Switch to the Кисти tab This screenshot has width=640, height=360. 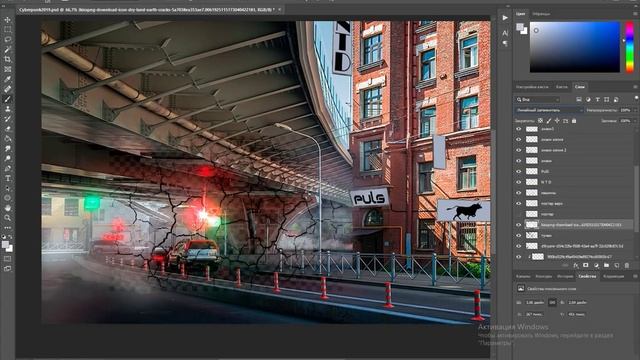pyautogui.click(x=562, y=87)
